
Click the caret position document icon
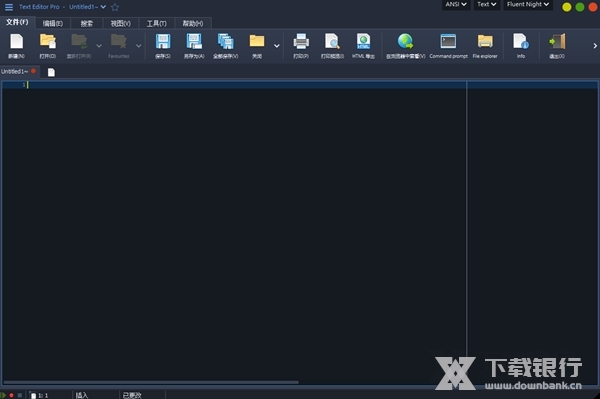pyautogui.click(x=33, y=396)
